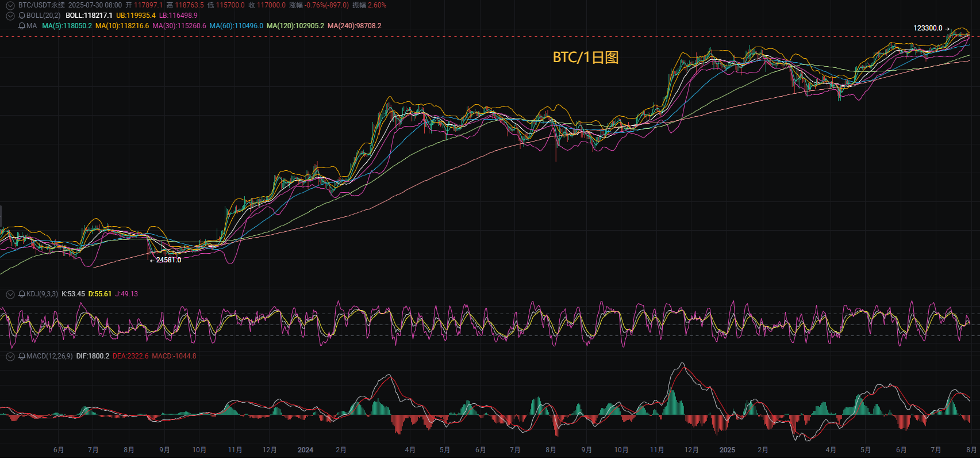Set alert bell for MACD indicator
Image resolution: width=980 pixels, height=458 pixels.
coord(22,356)
